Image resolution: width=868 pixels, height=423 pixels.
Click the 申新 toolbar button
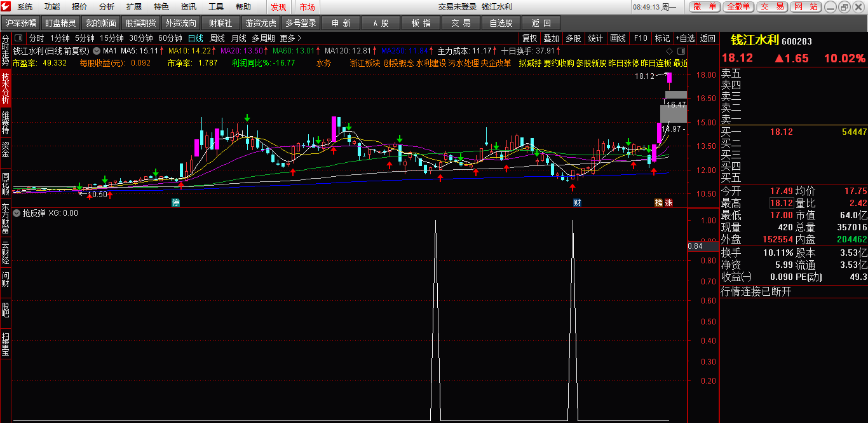click(x=341, y=23)
